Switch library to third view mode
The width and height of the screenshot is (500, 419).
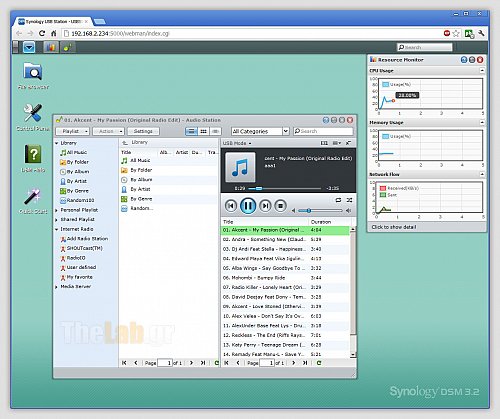click(x=215, y=131)
